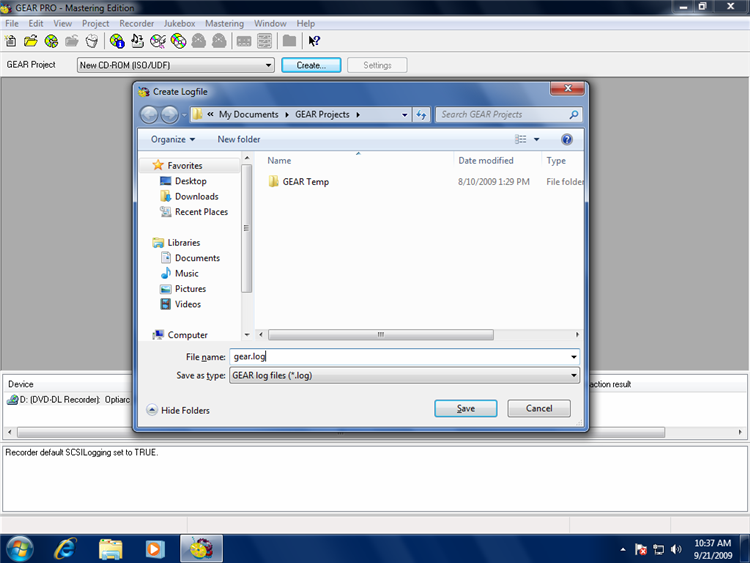Click the disc info toolbar icon

117,41
